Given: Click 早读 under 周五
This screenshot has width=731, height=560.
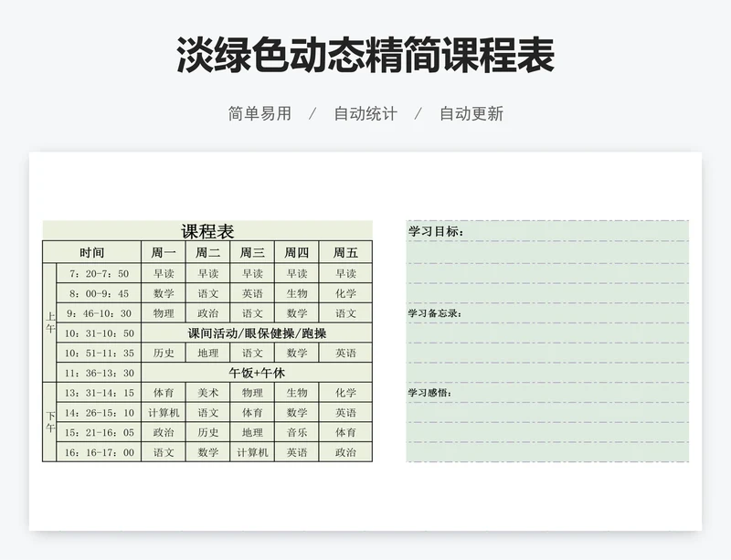Looking at the screenshot, I should click(x=345, y=273).
